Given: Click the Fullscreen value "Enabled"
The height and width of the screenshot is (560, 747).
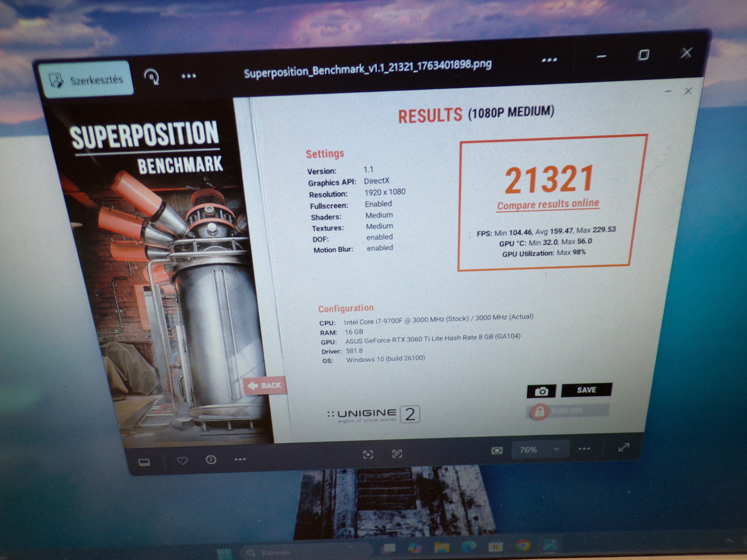Looking at the screenshot, I should pyautogui.click(x=378, y=204).
